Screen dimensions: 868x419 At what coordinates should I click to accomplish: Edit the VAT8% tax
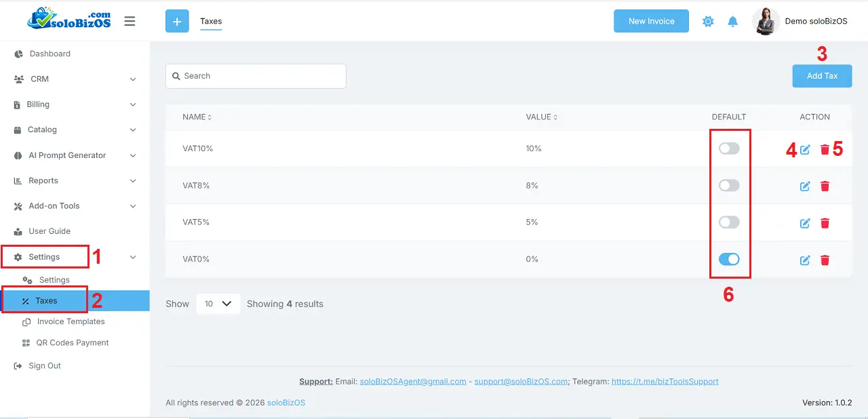(805, 186)
